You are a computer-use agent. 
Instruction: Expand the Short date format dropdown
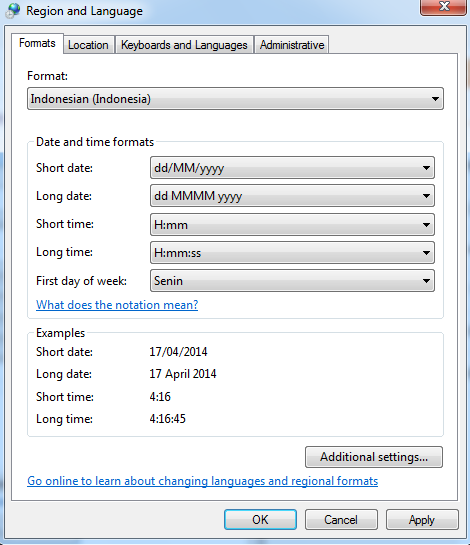pos(292,168)
